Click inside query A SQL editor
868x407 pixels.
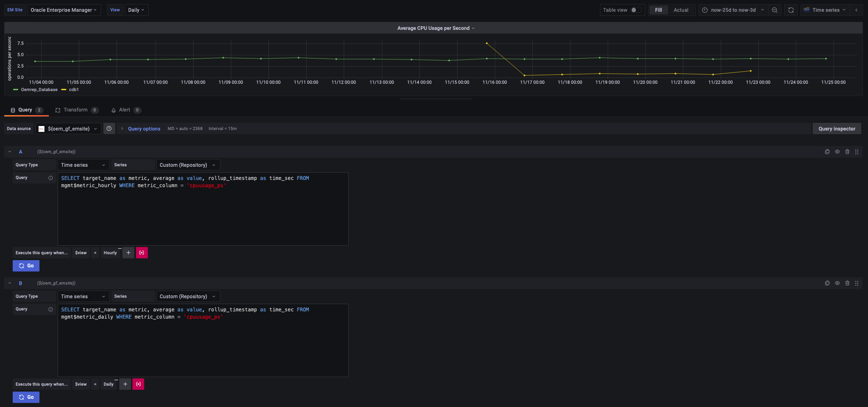[203, 209]
